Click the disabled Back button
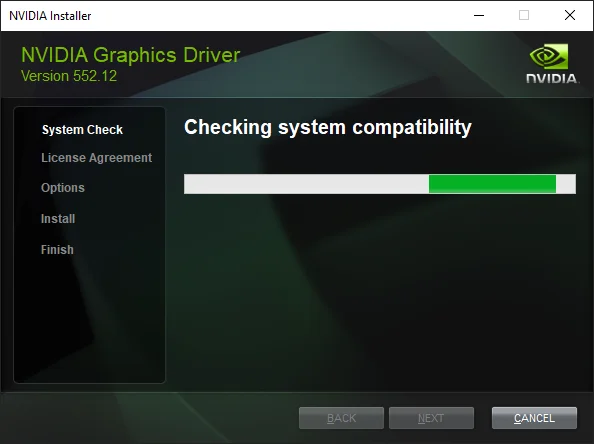Image resolution: width=594 pixels, height=444 pixels. pyautogui.click(x=341, y=418)
